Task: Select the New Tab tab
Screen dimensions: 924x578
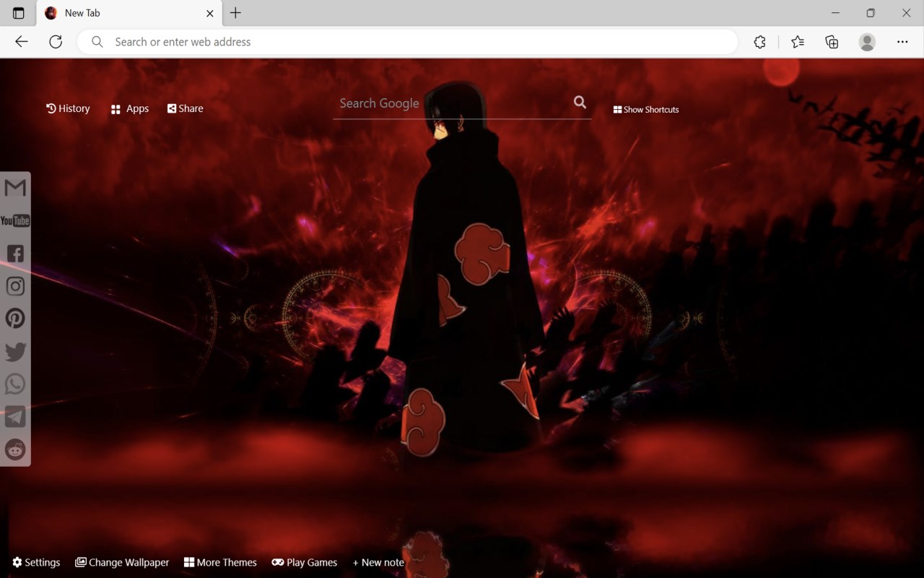Action: 130,13
